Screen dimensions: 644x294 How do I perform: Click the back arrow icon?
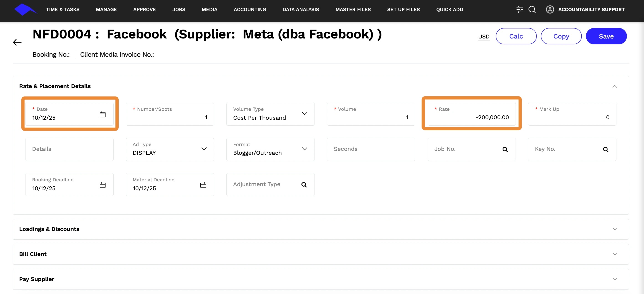17,42
